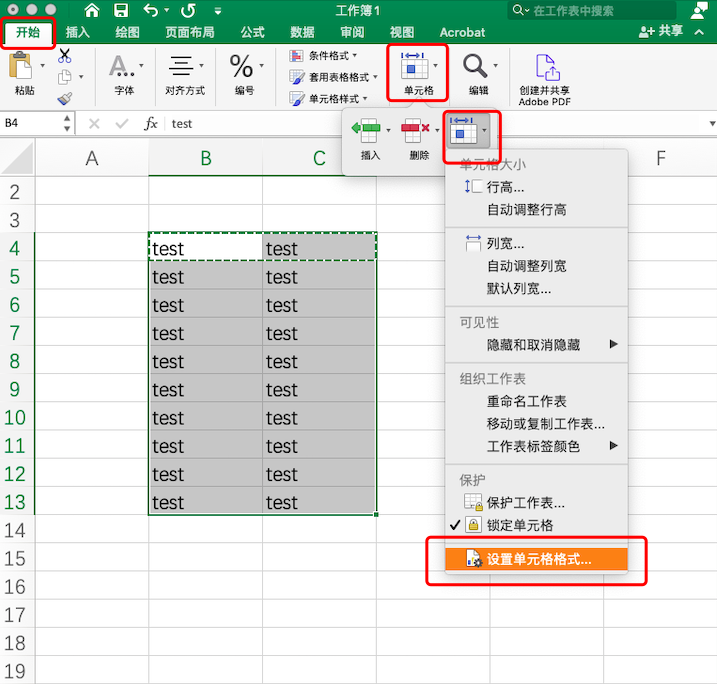Open 套用表格格式 table format menu
Image resolution: width=717 pixels, height=684 pixels.
(x=333, y=77)
